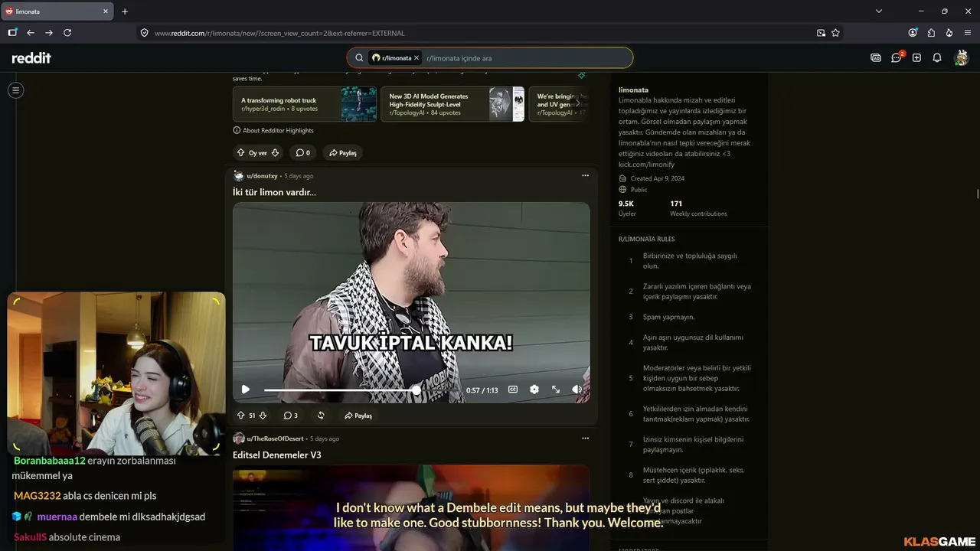Close the 'limonata' browser tab
Screen dimensions: 980x551
coord(106,11)
